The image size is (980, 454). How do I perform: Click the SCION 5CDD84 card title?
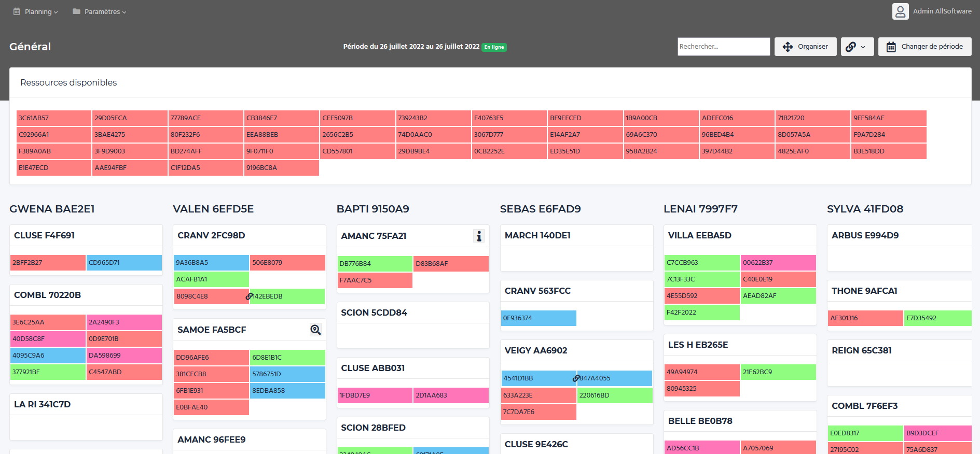click(374, 313)
